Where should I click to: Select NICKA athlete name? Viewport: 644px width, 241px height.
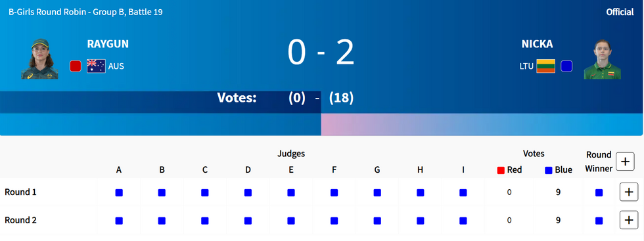pos(538,45)
